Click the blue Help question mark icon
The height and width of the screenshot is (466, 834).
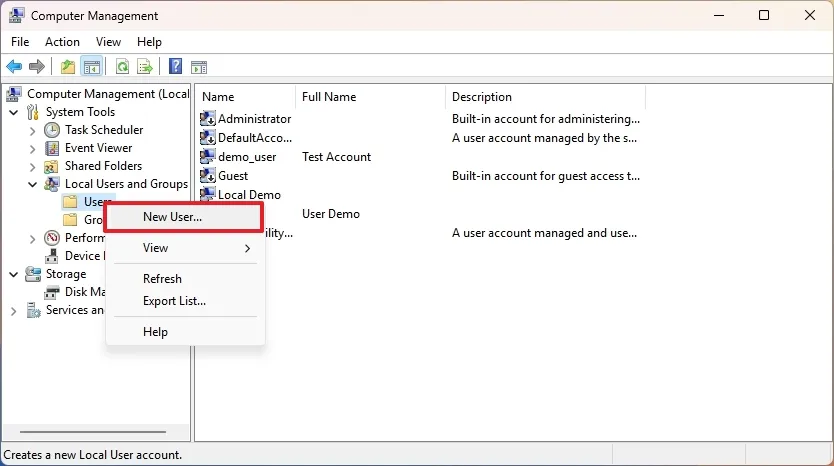click(175, 67)
